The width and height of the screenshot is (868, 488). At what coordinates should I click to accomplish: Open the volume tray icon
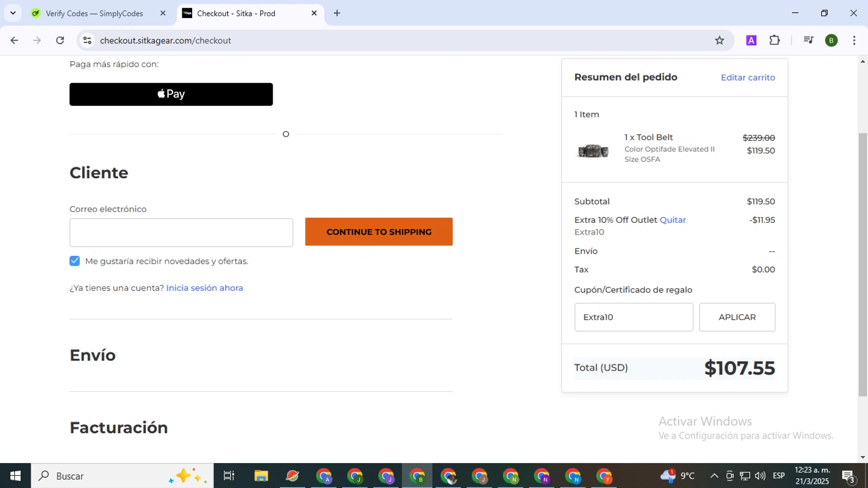pyautogui.click(x=760, y=476)
